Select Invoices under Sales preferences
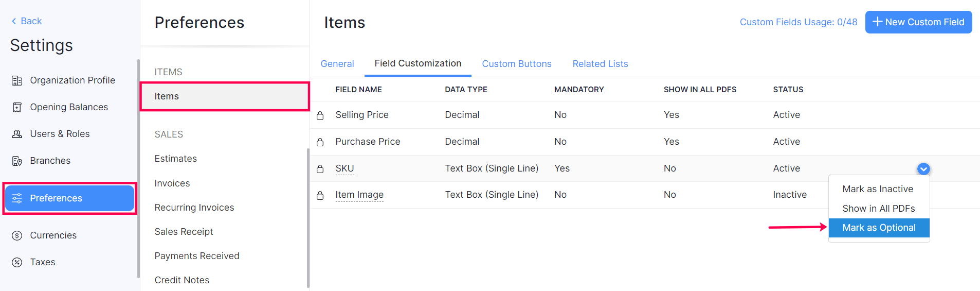Image resolution: width=980 pixels, height=291 pixels. [172, 183]
